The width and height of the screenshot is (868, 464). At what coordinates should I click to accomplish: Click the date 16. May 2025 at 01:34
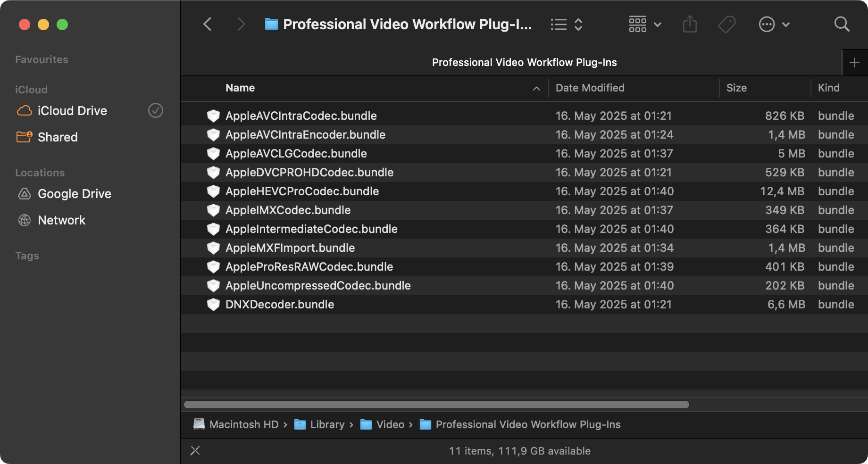tap(615, 248)
